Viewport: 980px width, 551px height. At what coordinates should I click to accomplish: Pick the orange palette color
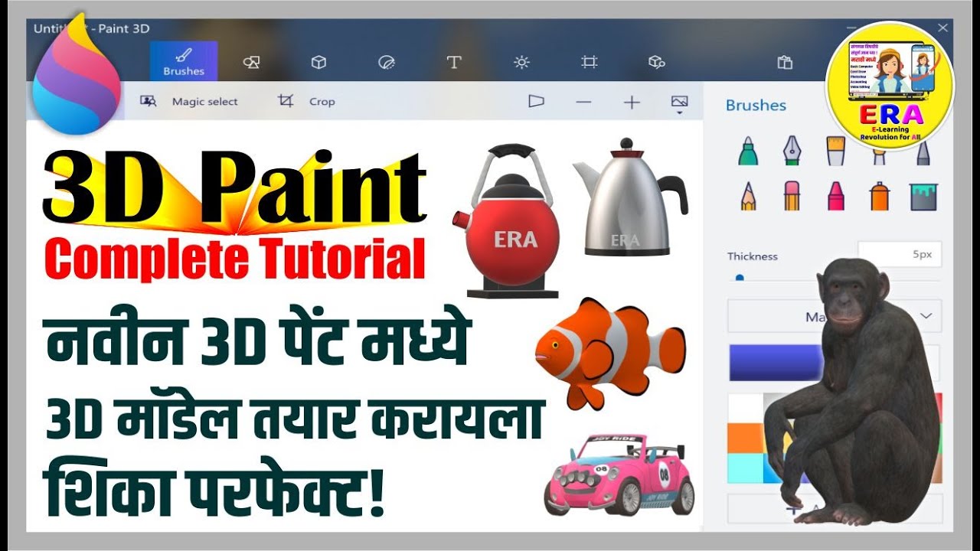746,438
